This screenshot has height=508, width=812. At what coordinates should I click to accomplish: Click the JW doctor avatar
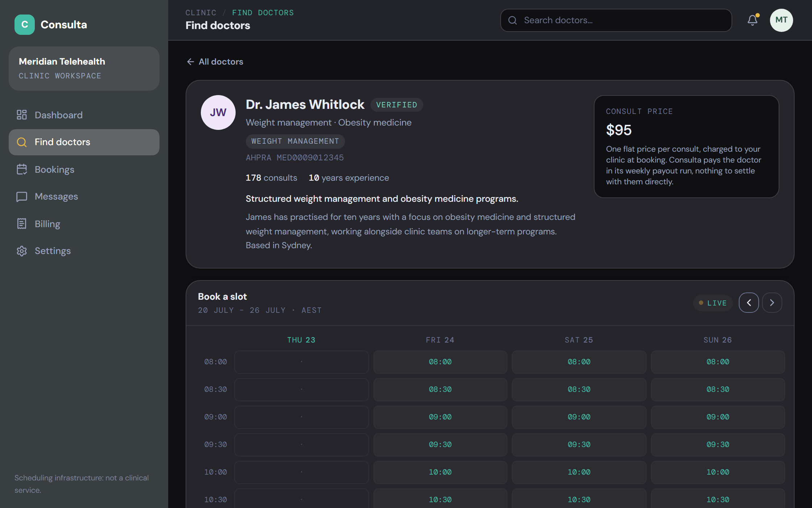click(x=218, y=112)
